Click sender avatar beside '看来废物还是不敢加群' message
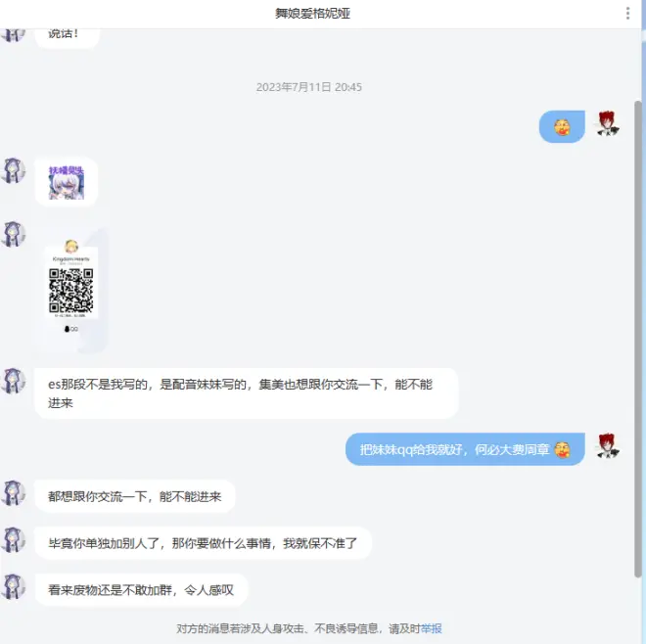 coord(14,587)
